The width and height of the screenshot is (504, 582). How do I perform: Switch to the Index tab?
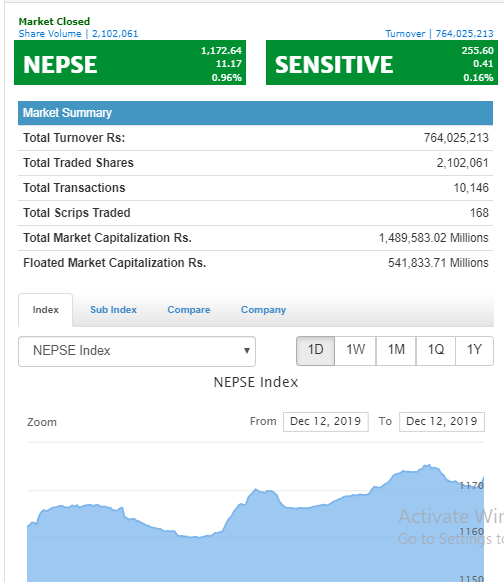[x=45, y=310]
